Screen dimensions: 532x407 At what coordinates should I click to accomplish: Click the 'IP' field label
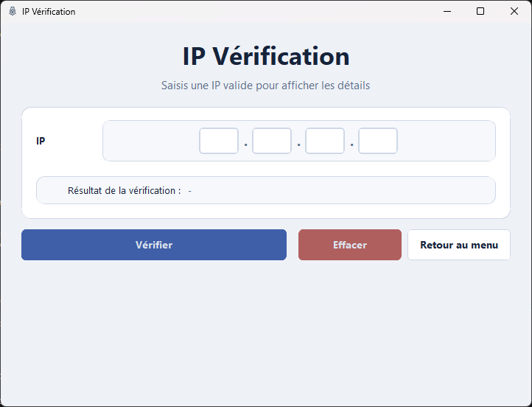click(41, 141)
